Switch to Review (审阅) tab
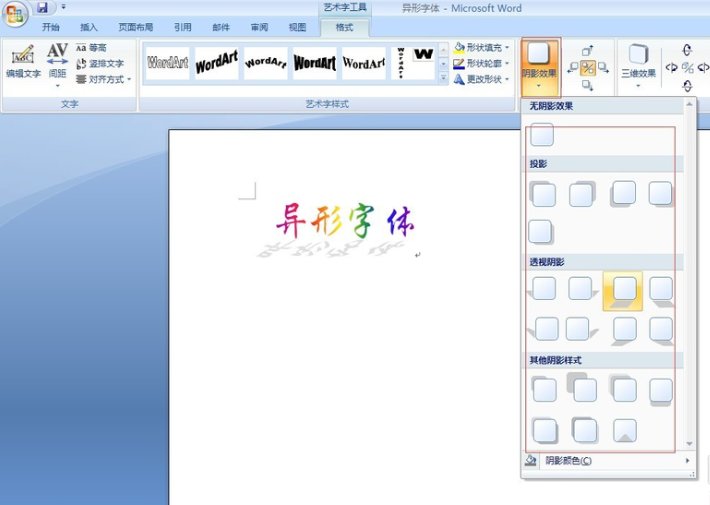 (x=259, y=27)
